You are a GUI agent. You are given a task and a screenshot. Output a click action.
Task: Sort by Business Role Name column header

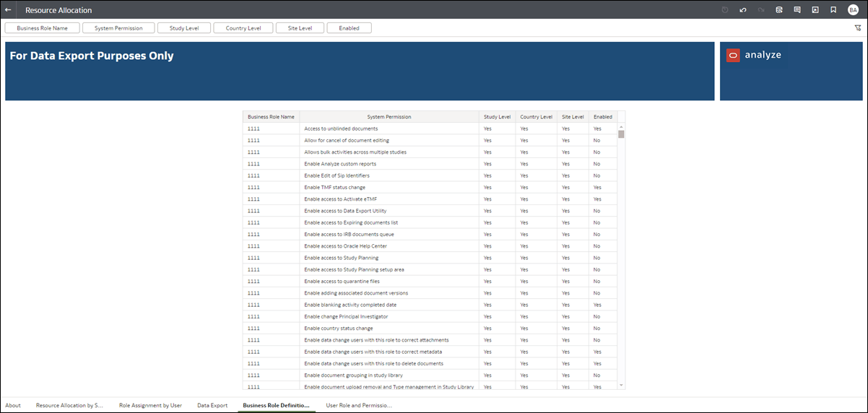tap(271, 116)
